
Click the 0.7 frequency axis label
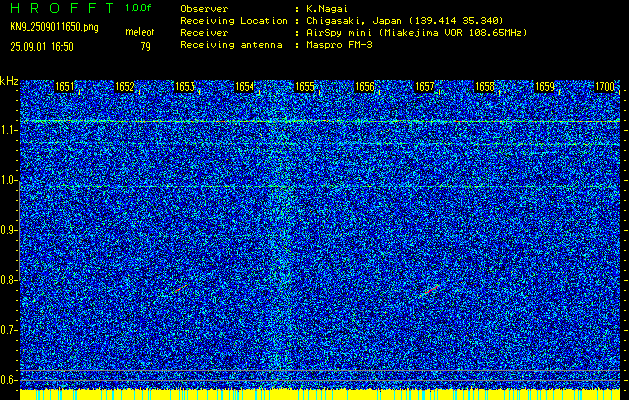tap(8, 330)
